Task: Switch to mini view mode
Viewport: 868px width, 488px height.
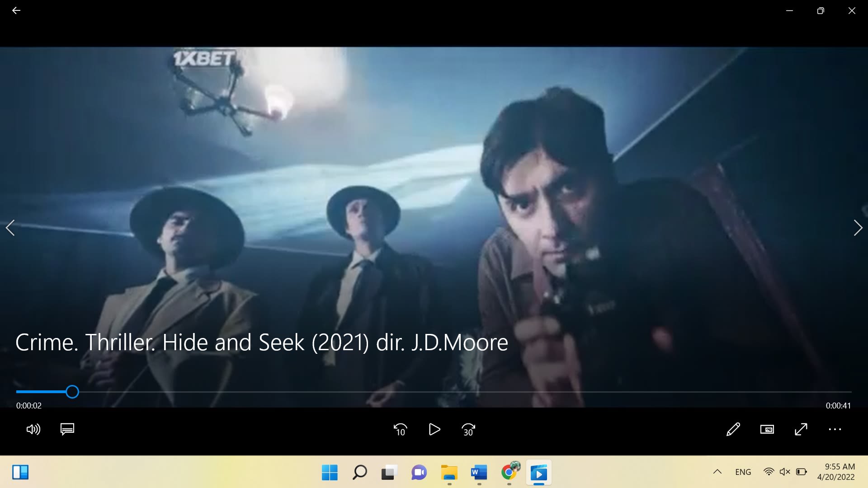Action: (767, 429)
